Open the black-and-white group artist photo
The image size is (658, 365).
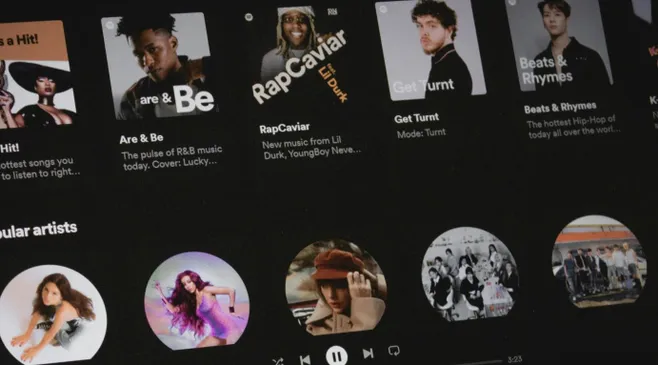coord(470,274)
